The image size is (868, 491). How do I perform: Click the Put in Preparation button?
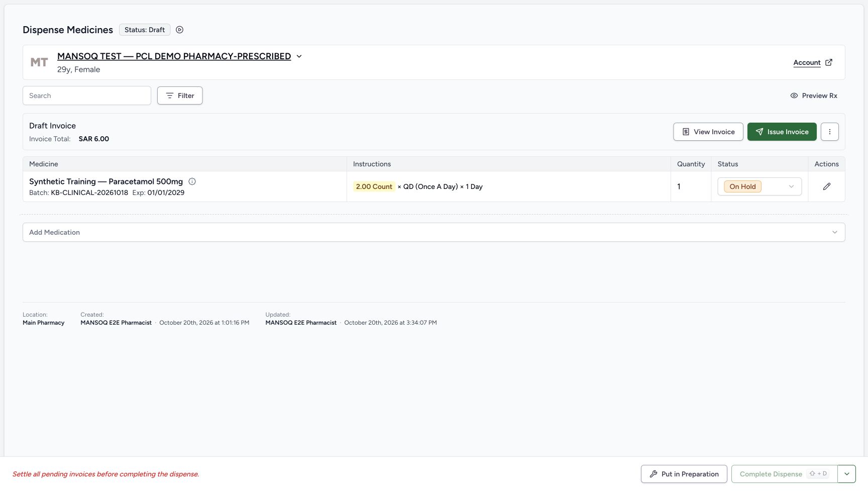click(684, 474)
